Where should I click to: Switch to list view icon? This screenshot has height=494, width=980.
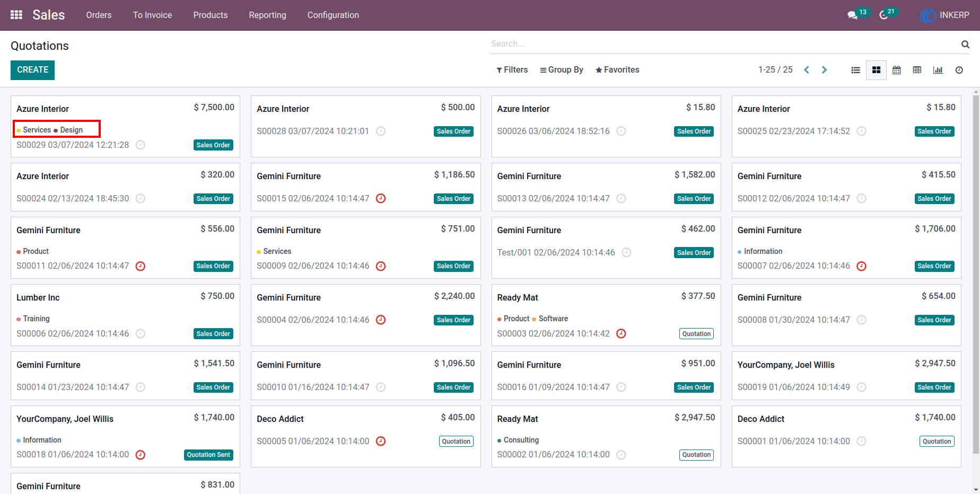(855, 70)
